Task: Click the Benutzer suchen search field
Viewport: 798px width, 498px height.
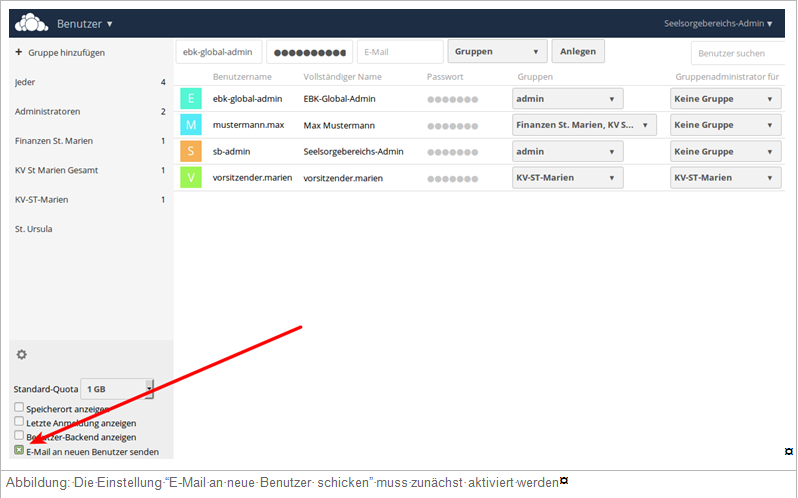Action: coord(737,53)
